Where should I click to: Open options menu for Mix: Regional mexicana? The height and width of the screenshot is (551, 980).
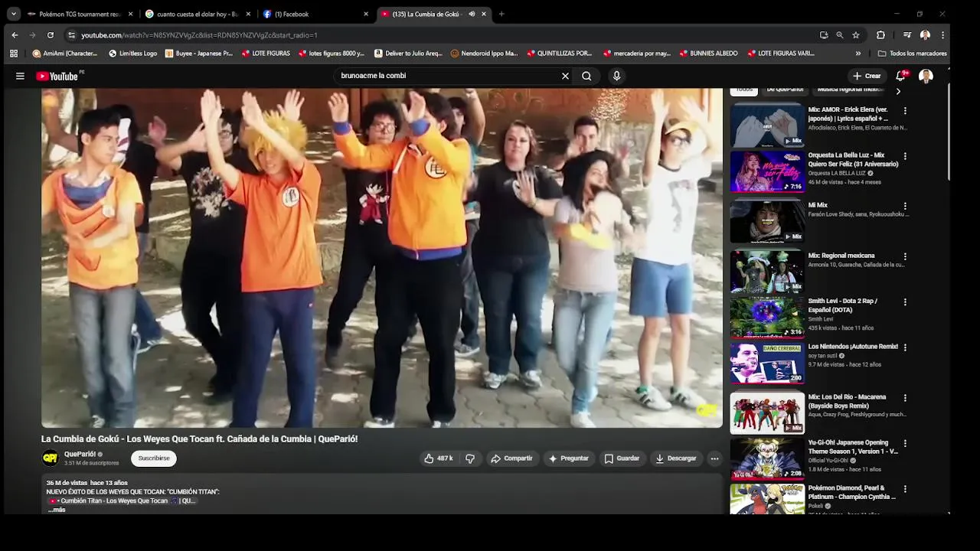click(905, 256)
